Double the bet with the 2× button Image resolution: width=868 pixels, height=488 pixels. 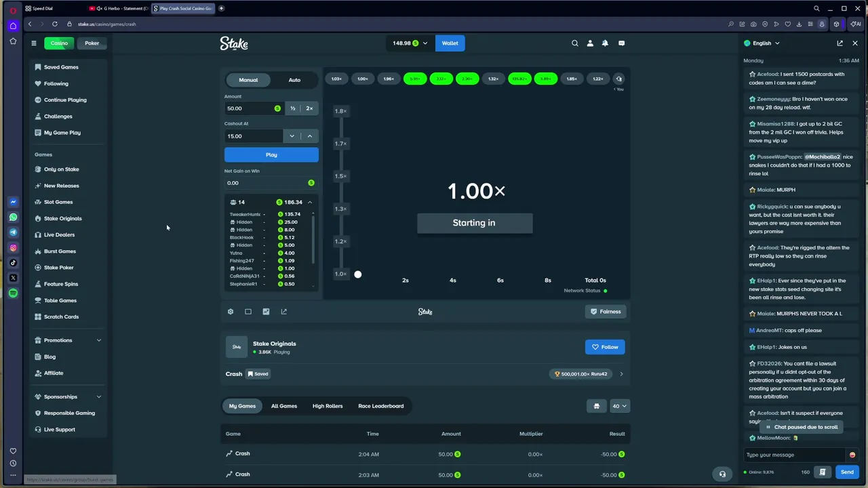click(x=309, y=108)
